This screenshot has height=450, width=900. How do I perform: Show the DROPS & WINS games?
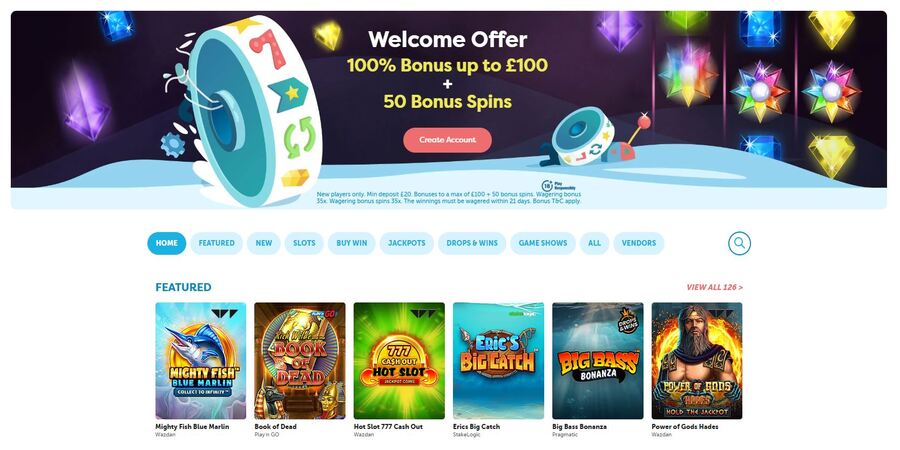click(472, 243)
